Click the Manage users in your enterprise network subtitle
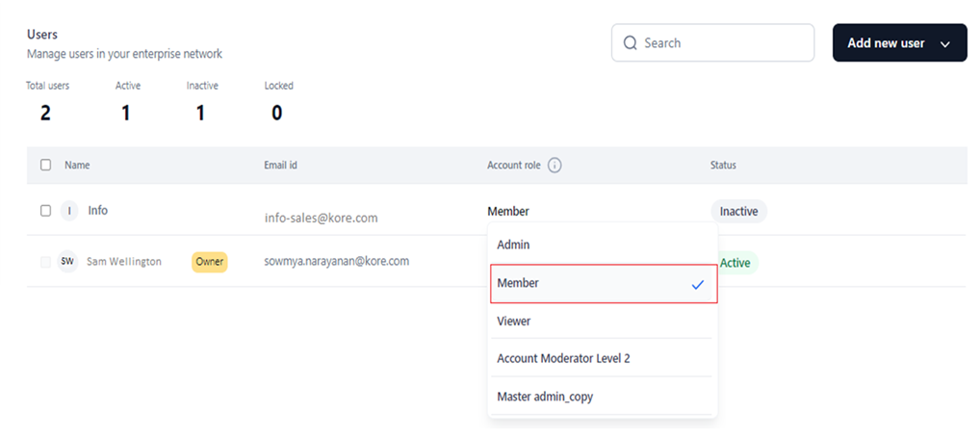 click(x=124, y=54)
